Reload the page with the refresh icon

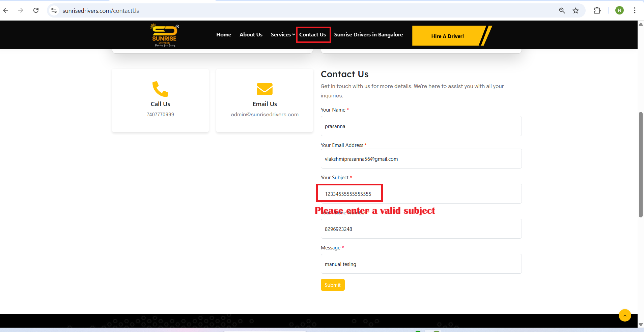36,10
